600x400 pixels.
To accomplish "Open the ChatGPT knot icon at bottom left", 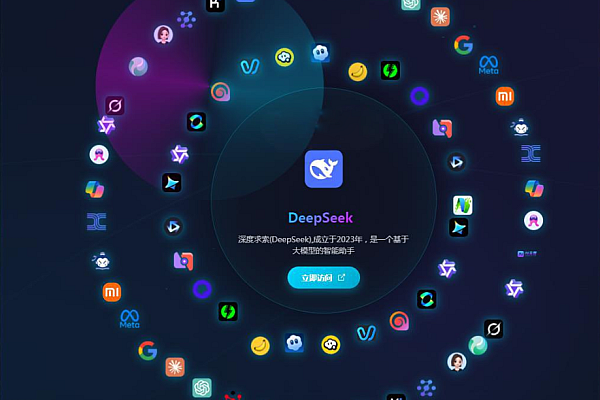I will (x=202, y=388).
